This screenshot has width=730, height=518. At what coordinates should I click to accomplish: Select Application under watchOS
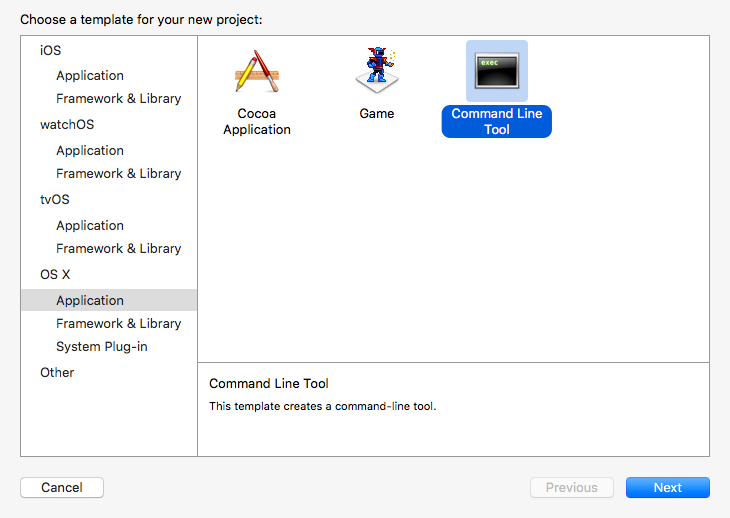pos(90,150)
